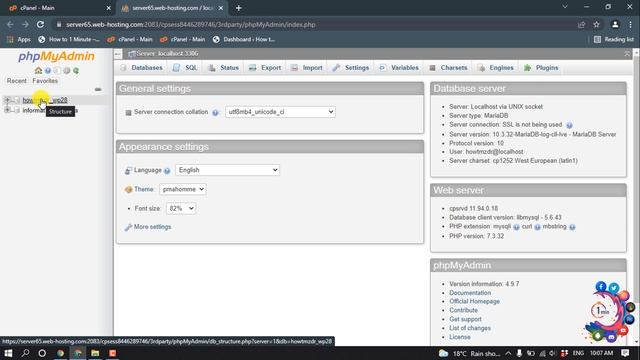640x360 pixels.
Task: Open the Import tab
Action: coord(307,68)
